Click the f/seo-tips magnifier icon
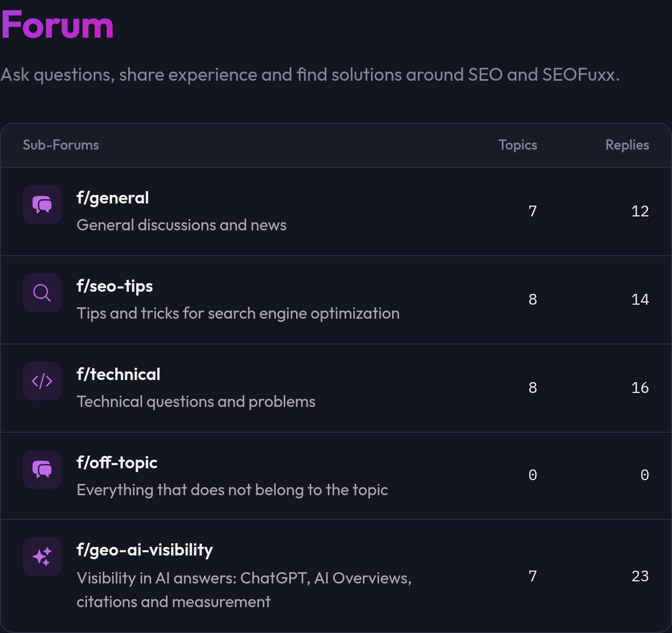 tap(42, 293)
